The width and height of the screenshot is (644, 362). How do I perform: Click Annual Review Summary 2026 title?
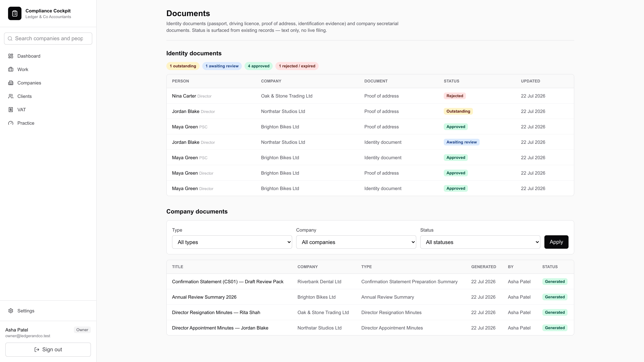coord(204,297)
